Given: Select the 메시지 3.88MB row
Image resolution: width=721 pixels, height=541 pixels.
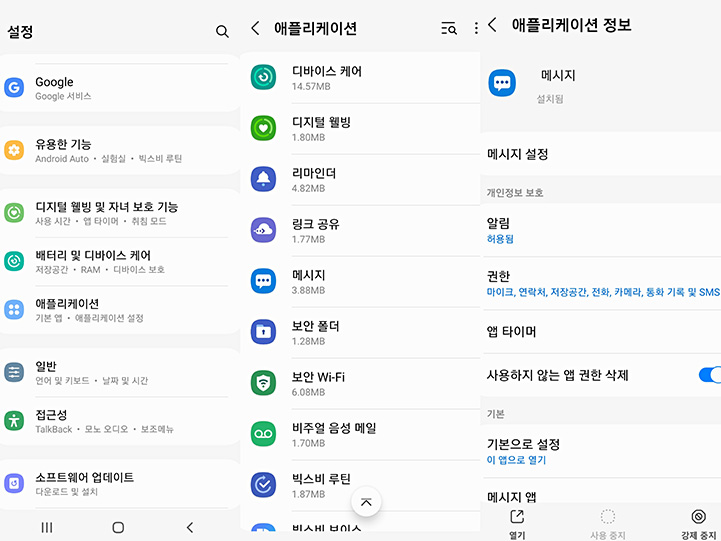Looking at the screenshot, I should click(360, 281).
